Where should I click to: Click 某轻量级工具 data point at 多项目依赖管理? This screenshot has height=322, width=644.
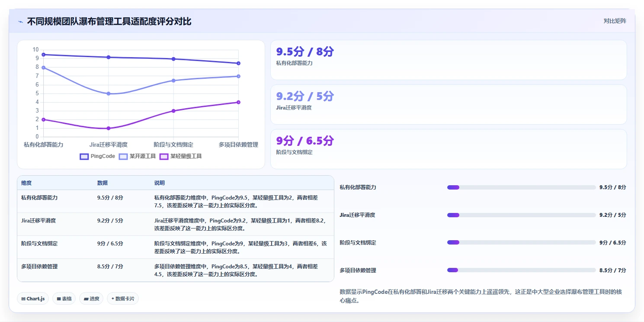(x=238, y=102)
